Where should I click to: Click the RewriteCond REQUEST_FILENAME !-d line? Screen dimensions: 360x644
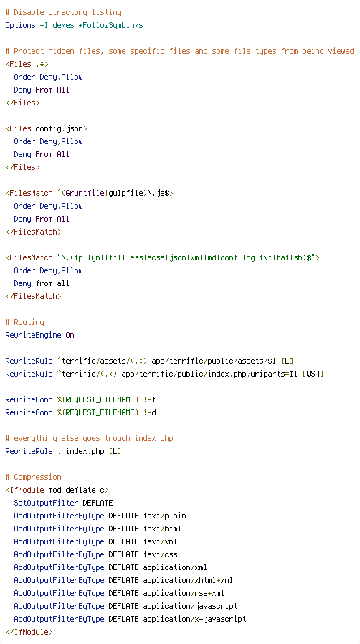80,412
